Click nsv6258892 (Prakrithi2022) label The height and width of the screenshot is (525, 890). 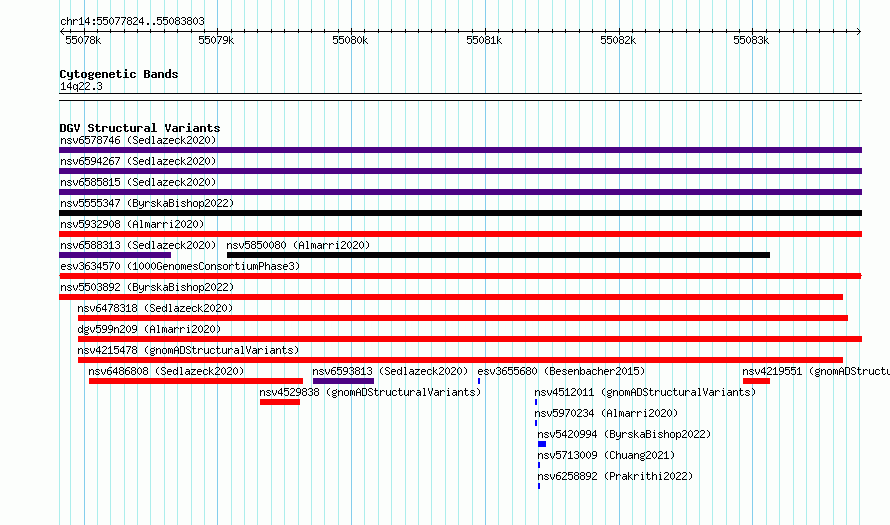(615, 476)
